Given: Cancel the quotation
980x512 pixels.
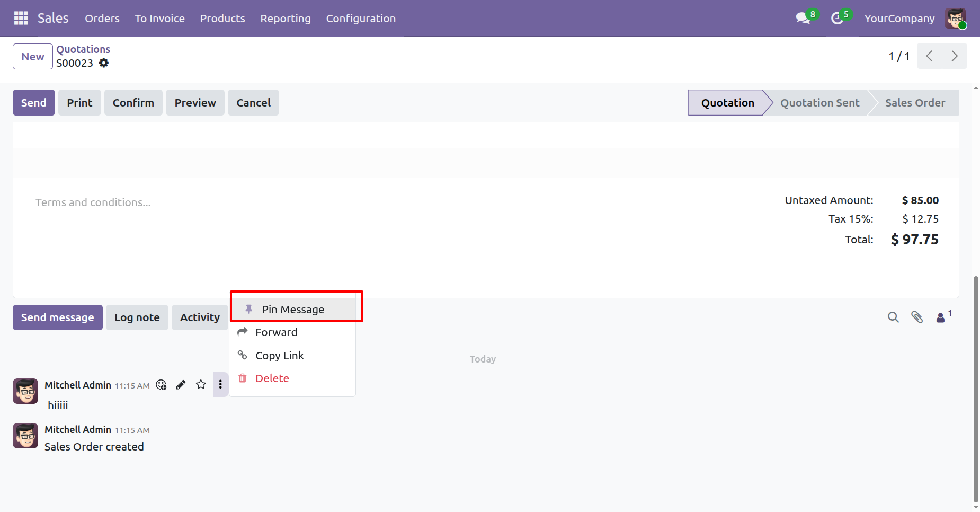Looking at the screenshot, I should pyautogui.click(x=253, y=103).
